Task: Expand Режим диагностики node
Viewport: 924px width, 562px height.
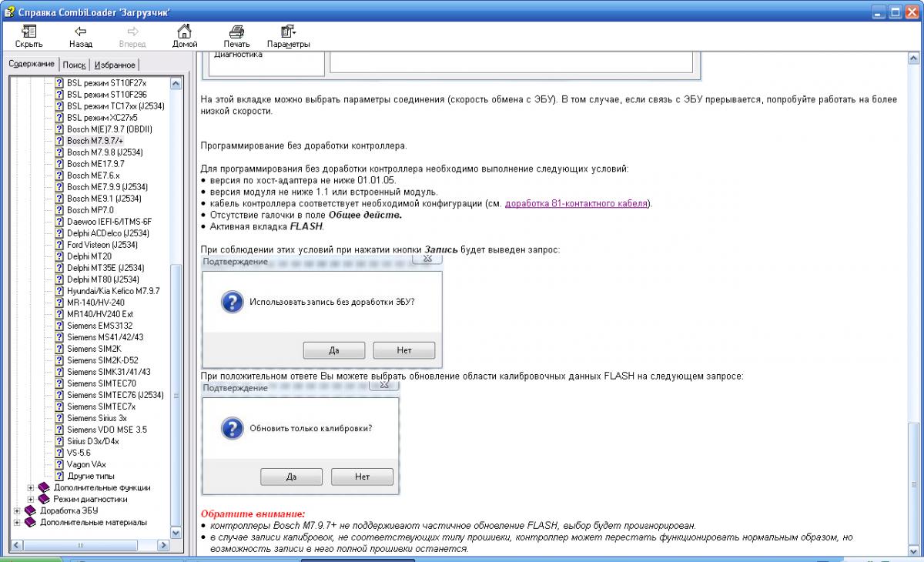Action: (31, 499)
